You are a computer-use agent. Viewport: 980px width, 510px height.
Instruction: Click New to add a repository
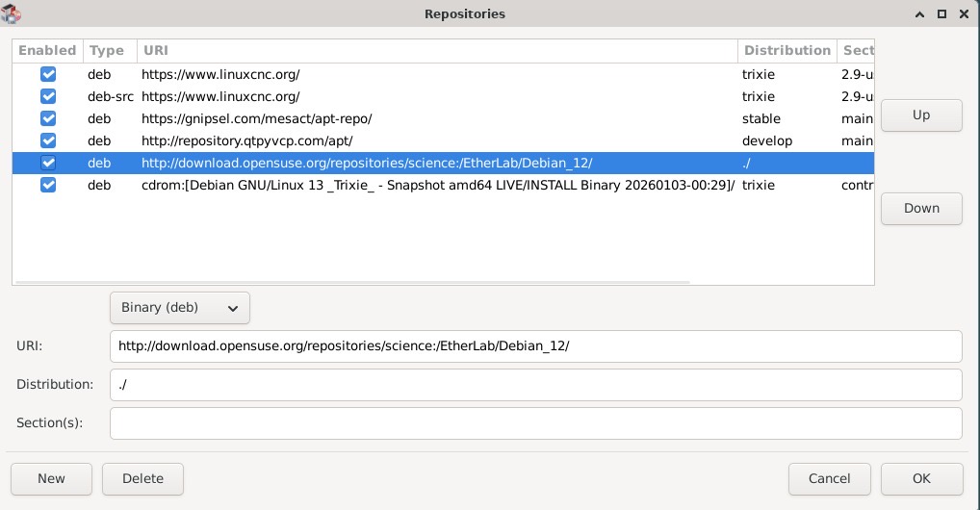51,478
